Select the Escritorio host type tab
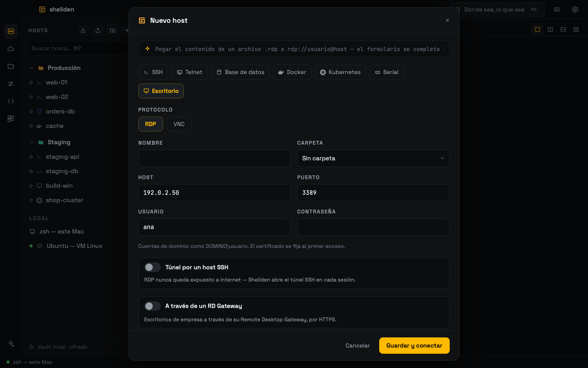The width and height of the screenshot is (588, 368). tap(161, 91)
